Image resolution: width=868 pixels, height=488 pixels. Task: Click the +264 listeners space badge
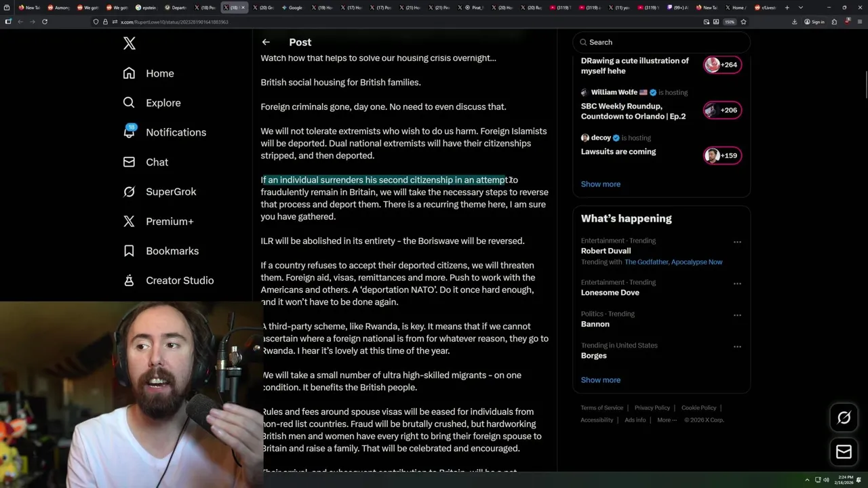(722, 65)
